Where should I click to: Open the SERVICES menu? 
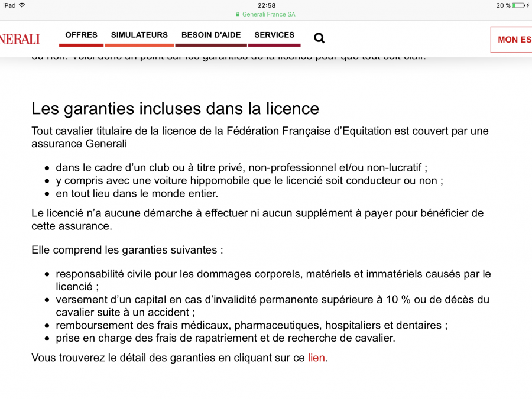pos(274,35)
